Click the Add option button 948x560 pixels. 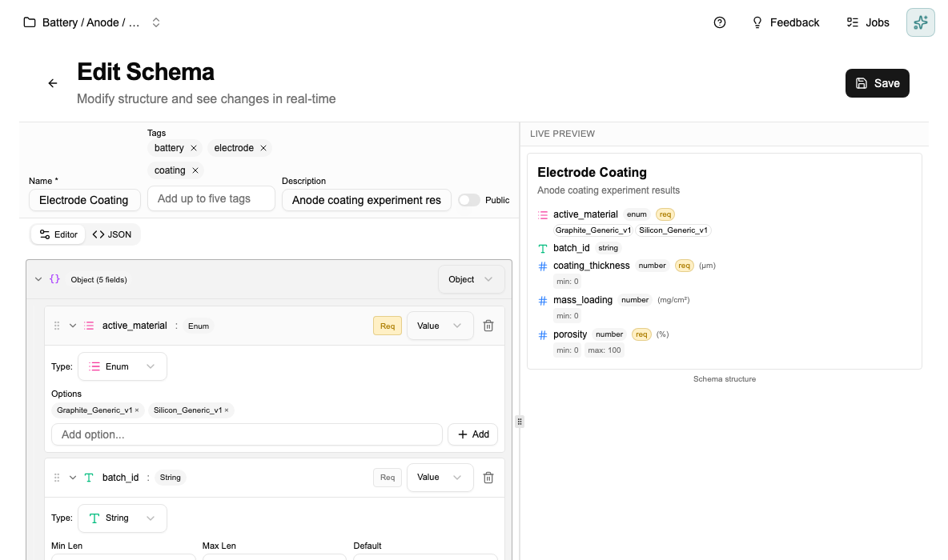point(472,434)
